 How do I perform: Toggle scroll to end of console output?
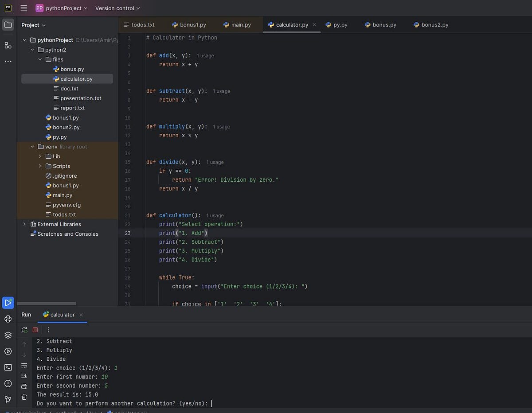(24, 376)
